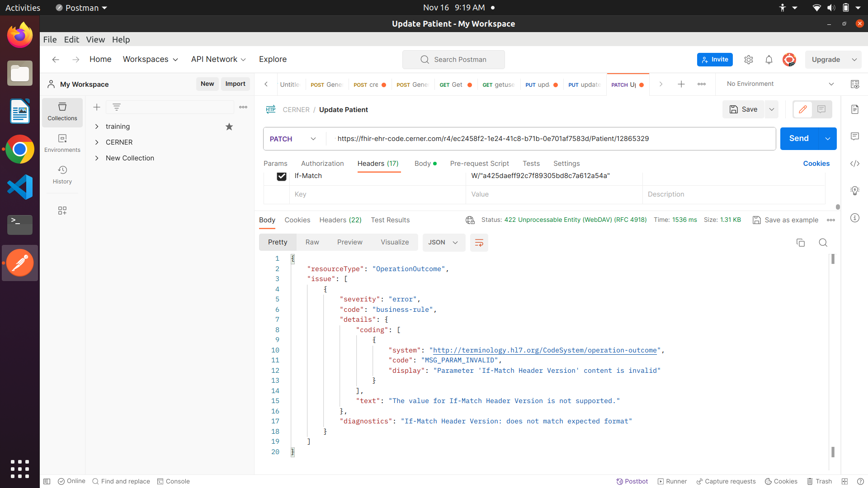Open the notifications bell

tap(769, 60)
